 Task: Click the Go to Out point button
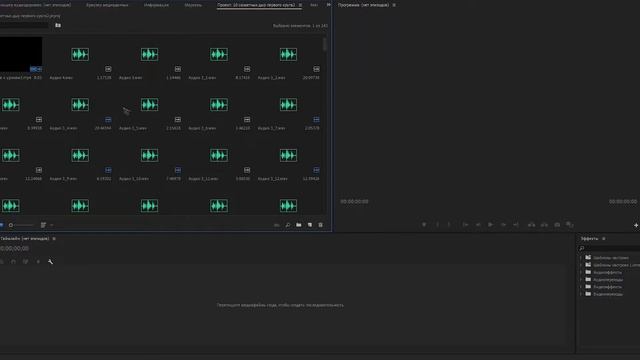[516, 224]
